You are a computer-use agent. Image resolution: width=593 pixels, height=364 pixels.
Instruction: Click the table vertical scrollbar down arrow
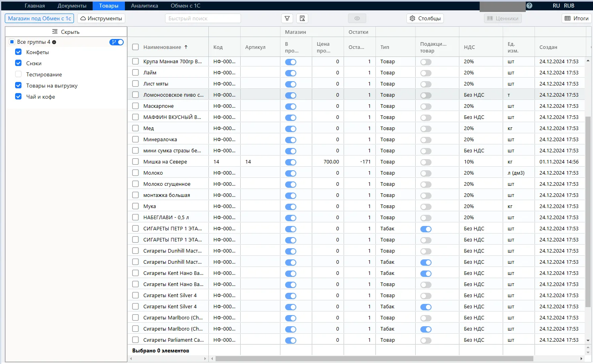588,341
